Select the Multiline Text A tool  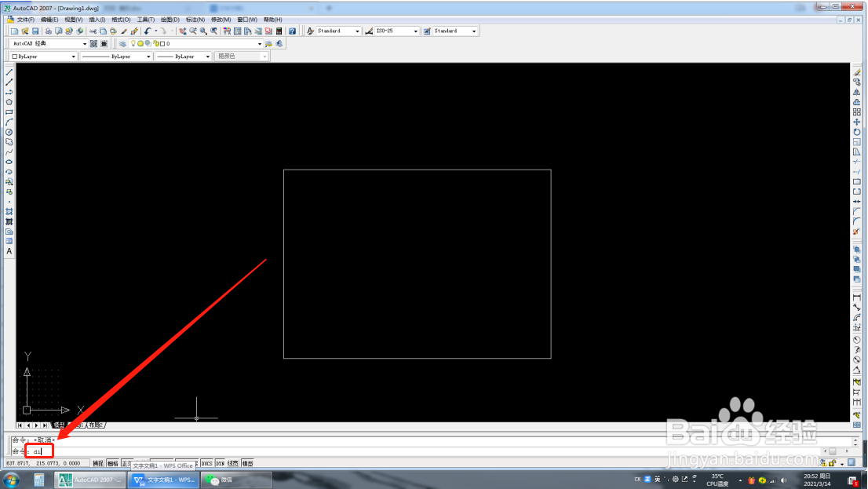[9, 251]
